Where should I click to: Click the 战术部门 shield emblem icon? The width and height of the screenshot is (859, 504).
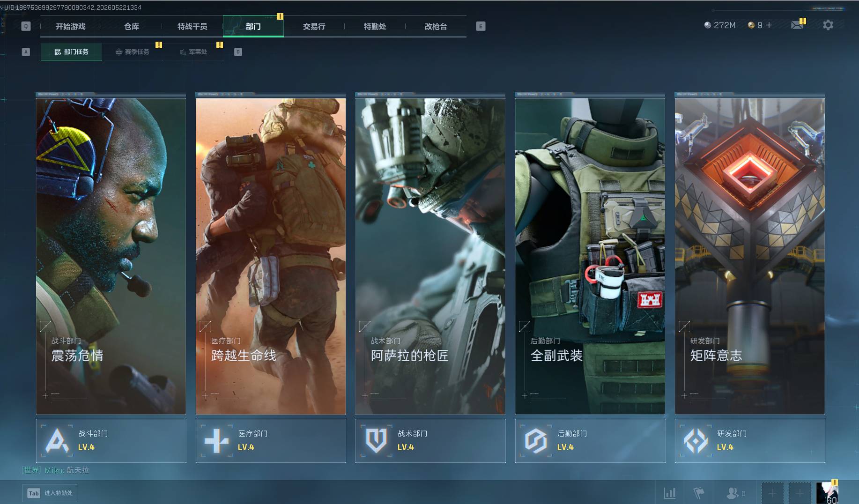(376, 440)
